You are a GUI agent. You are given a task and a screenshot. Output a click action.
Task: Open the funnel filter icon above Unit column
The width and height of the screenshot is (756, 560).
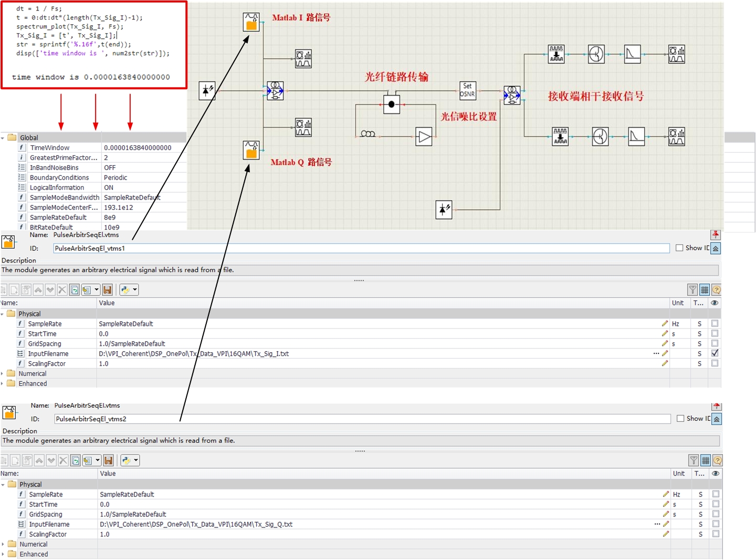[x=692, y=289]
